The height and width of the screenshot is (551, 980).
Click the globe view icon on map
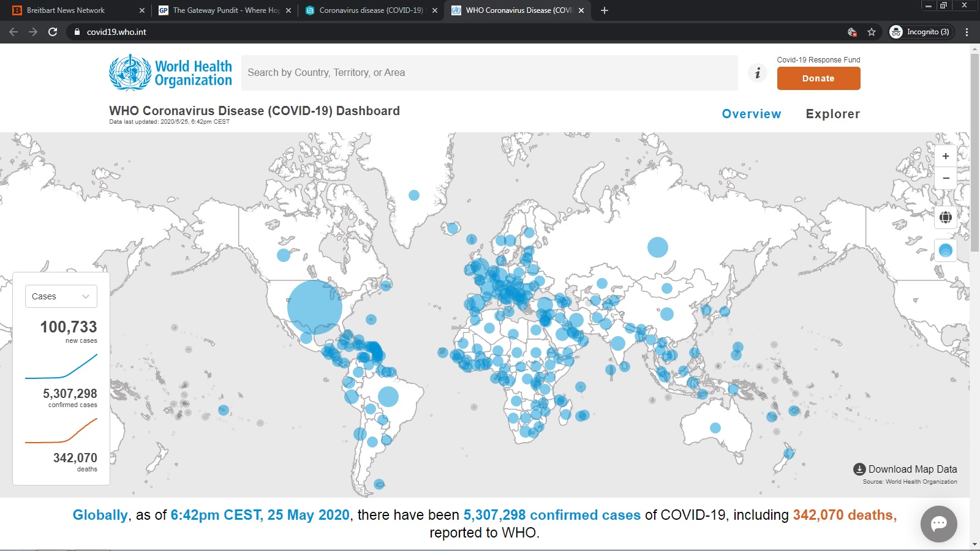pos(946,217)
